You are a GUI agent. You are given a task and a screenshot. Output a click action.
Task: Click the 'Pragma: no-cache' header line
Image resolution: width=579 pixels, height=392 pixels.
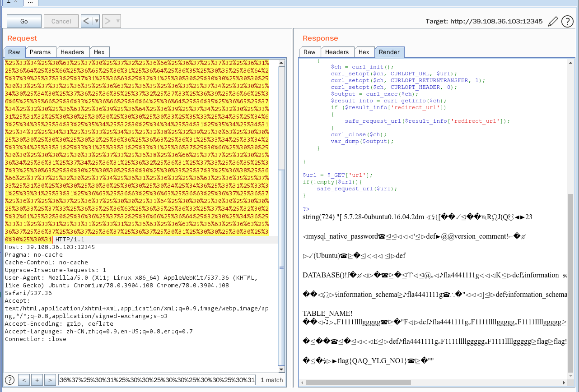click(34, 255)
